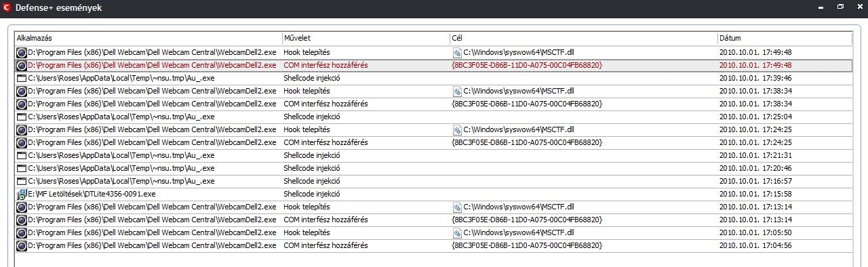868x267 pixels.
Task: Restore down the Defense+ események window
Action: pos(840,7)
